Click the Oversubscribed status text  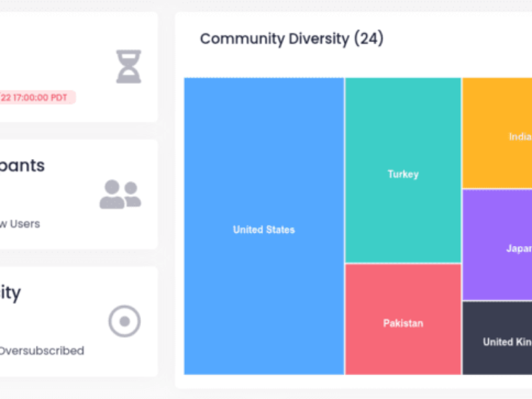coord(41,350)
